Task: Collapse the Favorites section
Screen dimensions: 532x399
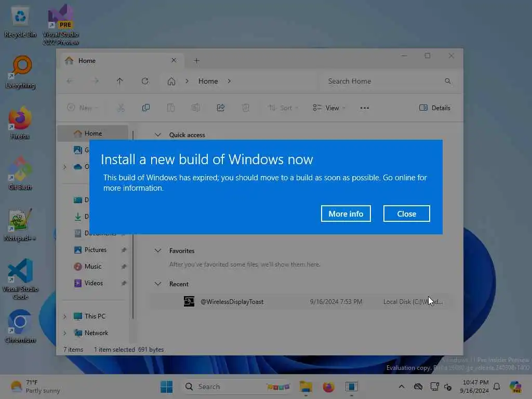Action: coord(158,251)
